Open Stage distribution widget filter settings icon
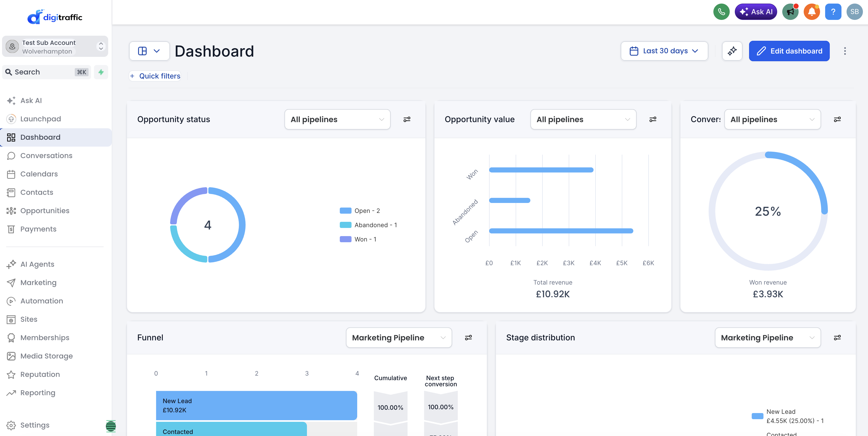The image size is (868, 436). pos(837,337)
